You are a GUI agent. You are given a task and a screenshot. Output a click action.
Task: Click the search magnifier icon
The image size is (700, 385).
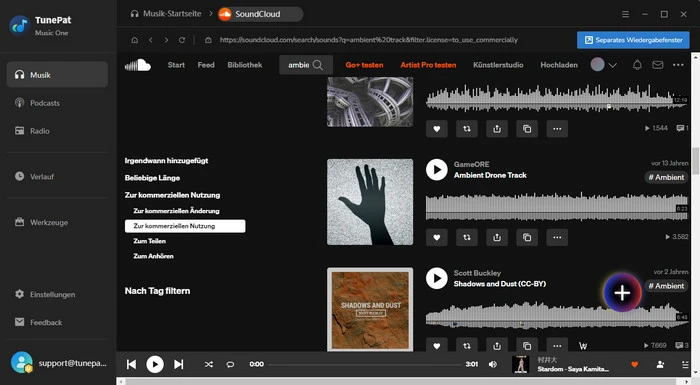click(x=318, y=65)
